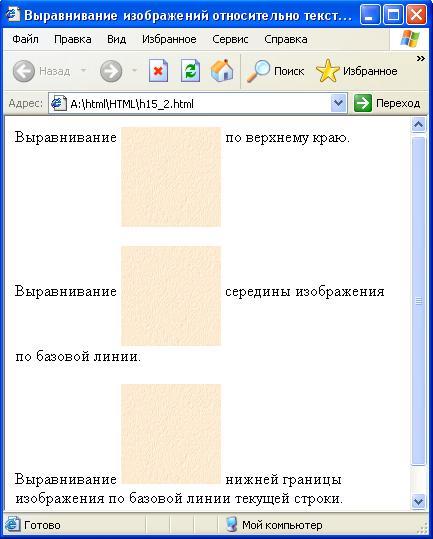The width and height of the screenshot is (433, 539).
Task: Open the Файл menu
Action: (25, 39)
